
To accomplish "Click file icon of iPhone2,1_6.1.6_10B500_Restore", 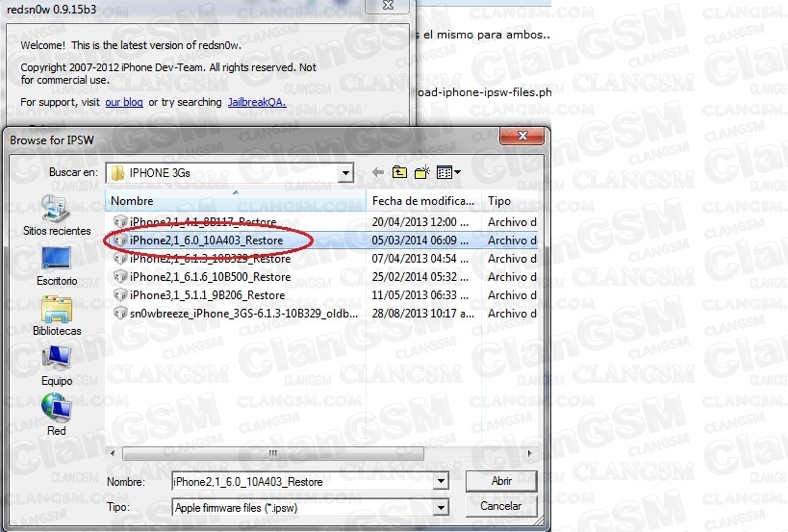I will pos(120,277).
